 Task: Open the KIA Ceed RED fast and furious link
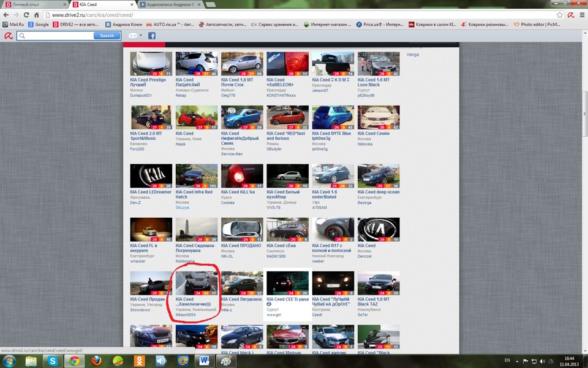coord(286,136)
